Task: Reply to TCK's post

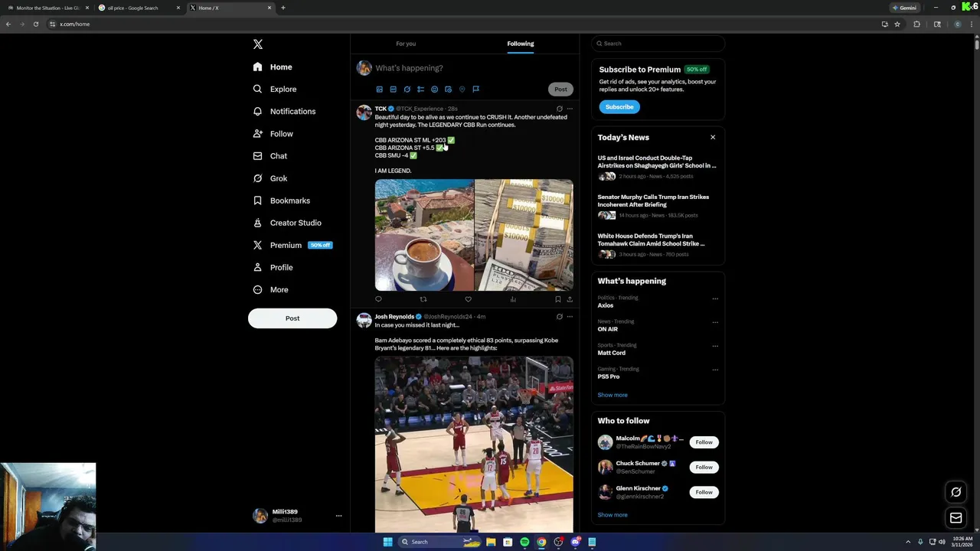Action: point(378,299)
